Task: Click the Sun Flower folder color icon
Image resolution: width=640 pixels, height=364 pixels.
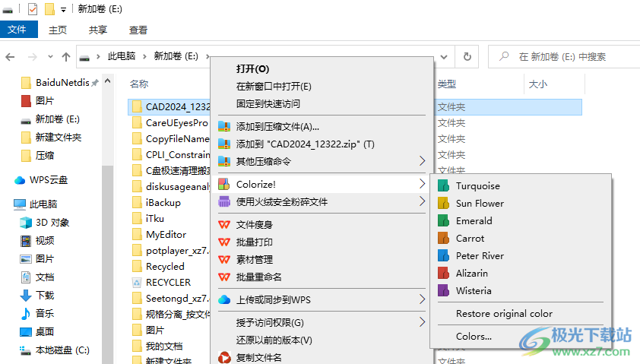Action: 443,203
